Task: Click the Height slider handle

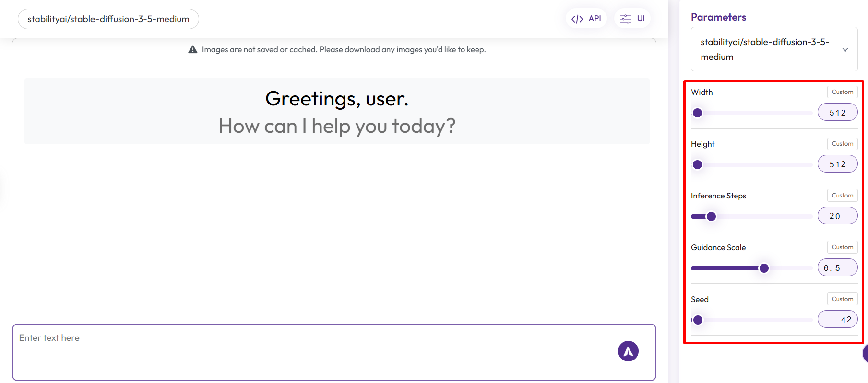Action: 698,165
